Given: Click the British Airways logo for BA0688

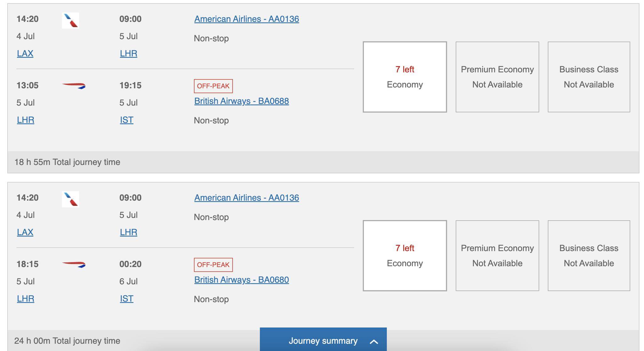Looking at the screenshot, I should 74,86.
